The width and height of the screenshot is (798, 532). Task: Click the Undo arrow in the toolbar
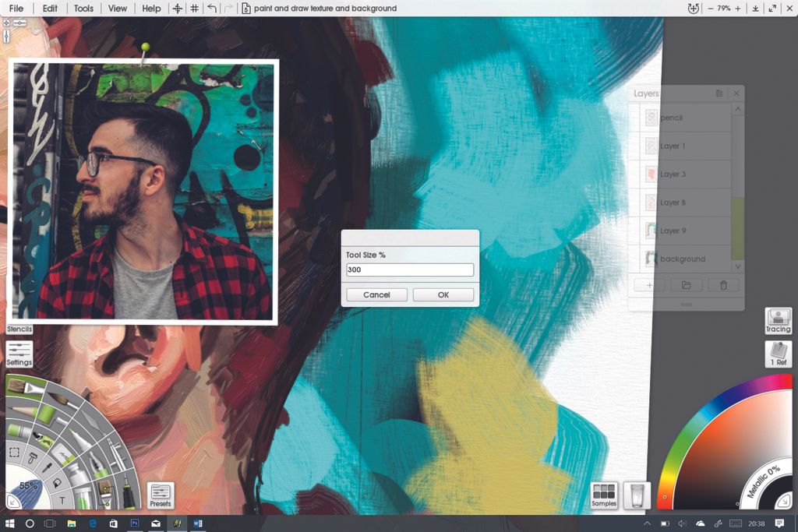click(x=211, y=9)
